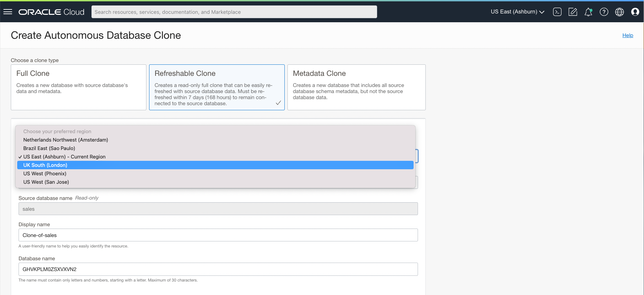This screenshot has width=644, height=295.
Task: Select the Full Clone type card
Action: (79, 87)
